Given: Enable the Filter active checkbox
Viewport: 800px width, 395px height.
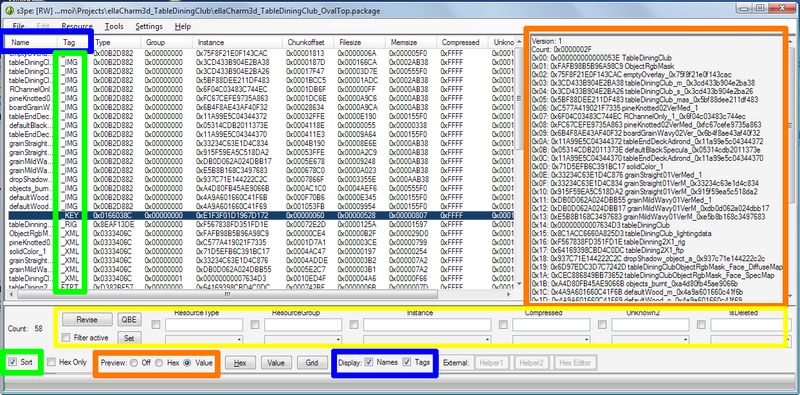Looking at the screenshot, I should pos(65,337).
